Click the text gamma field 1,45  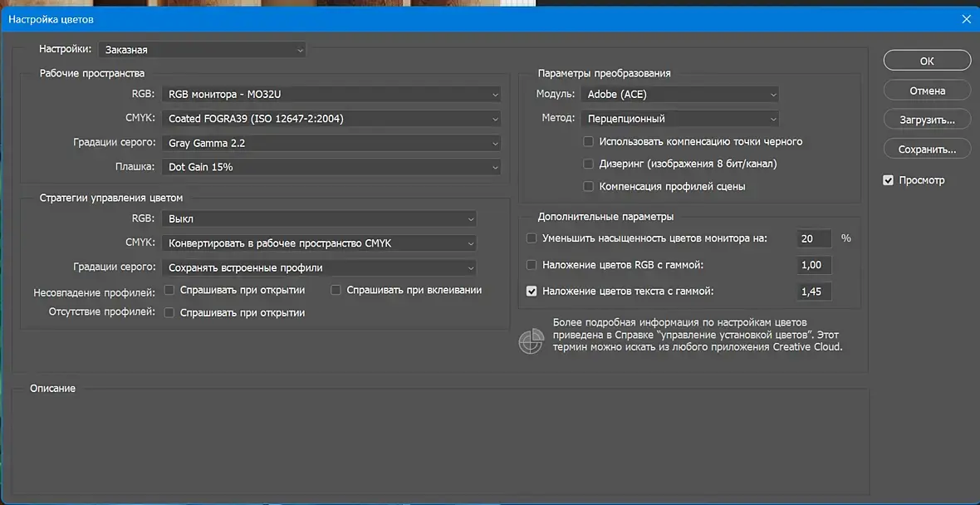coord(815,291)
